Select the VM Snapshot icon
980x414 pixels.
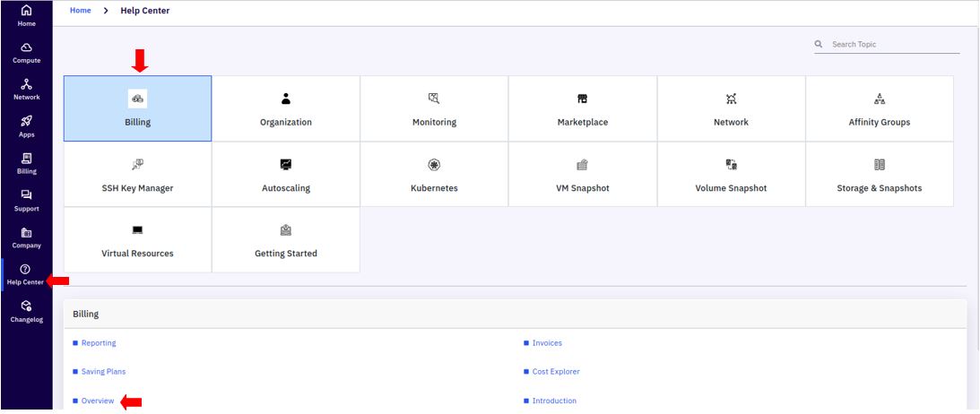[583, 164]
